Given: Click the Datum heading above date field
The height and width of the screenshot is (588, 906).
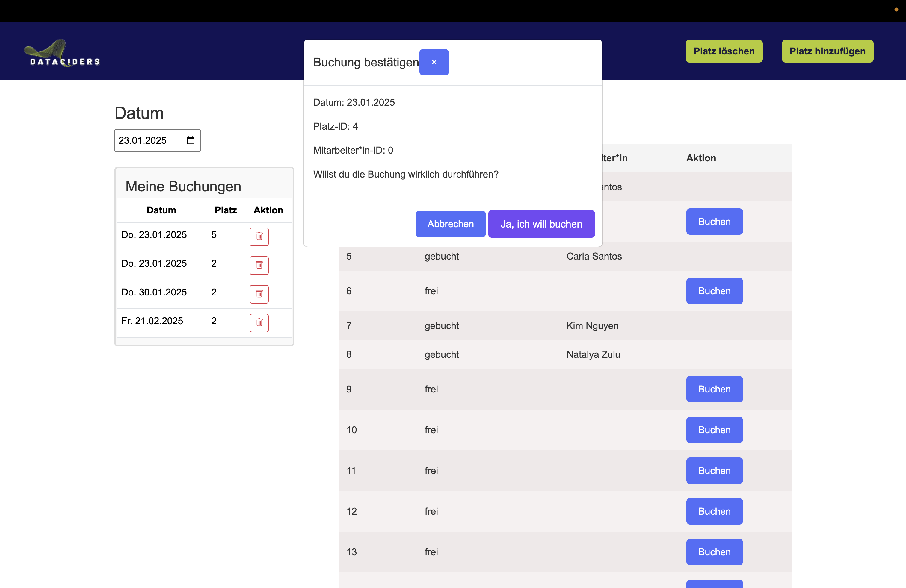Looking at the screenshot, I should pos(139,113).
